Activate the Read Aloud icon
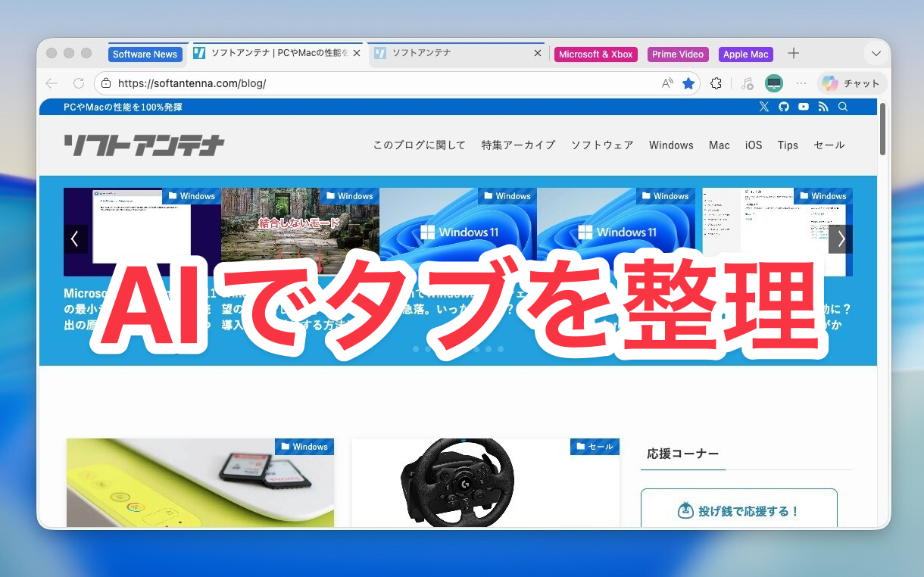This screenshot has height=577, width=924. pyautogui.click(x=667, y=83)
